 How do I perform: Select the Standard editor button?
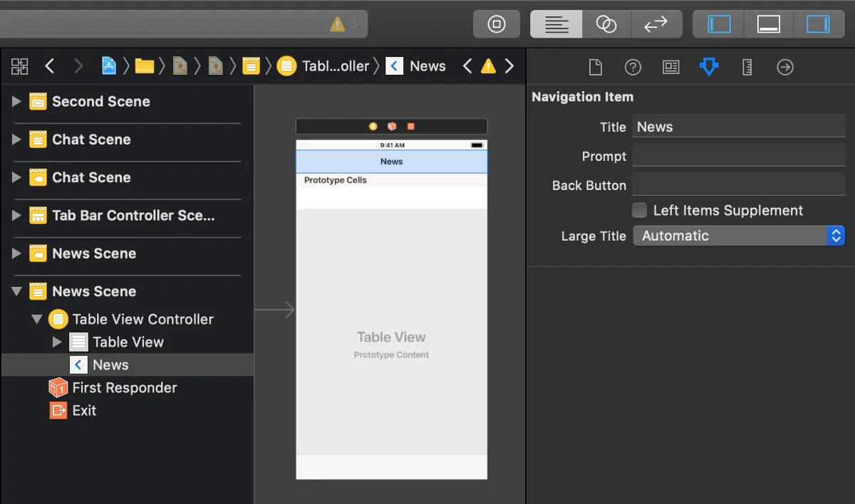pyautogui.click(x=556, y=24)
